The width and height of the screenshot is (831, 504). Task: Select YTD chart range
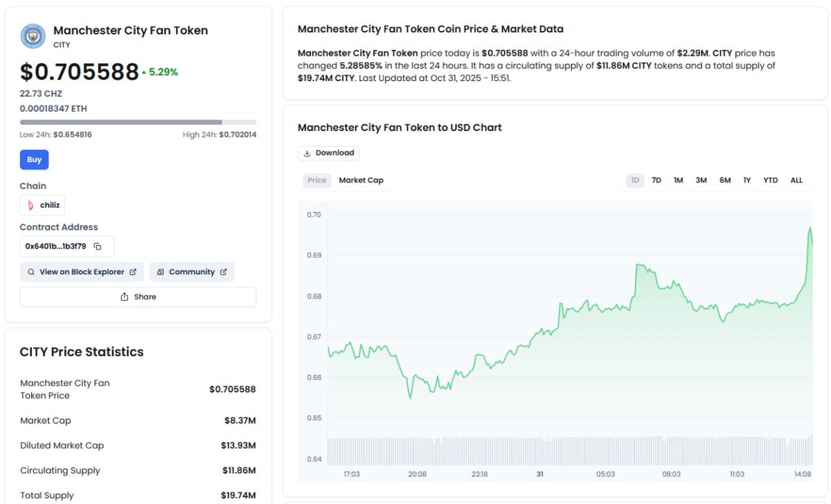pyautogui.click(x=770, y=181)
